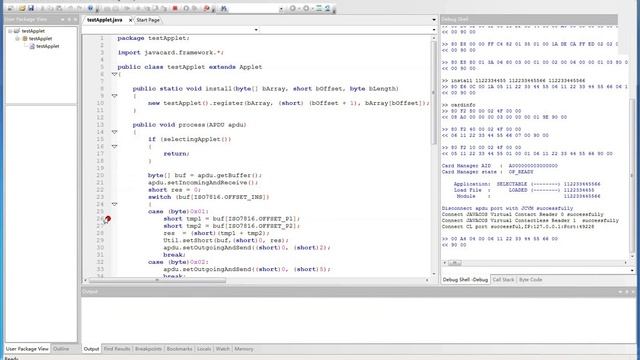This screenshot has width=640, height=360.
Task: Select the testApplet project root in tree
Action: click(33, 31)
